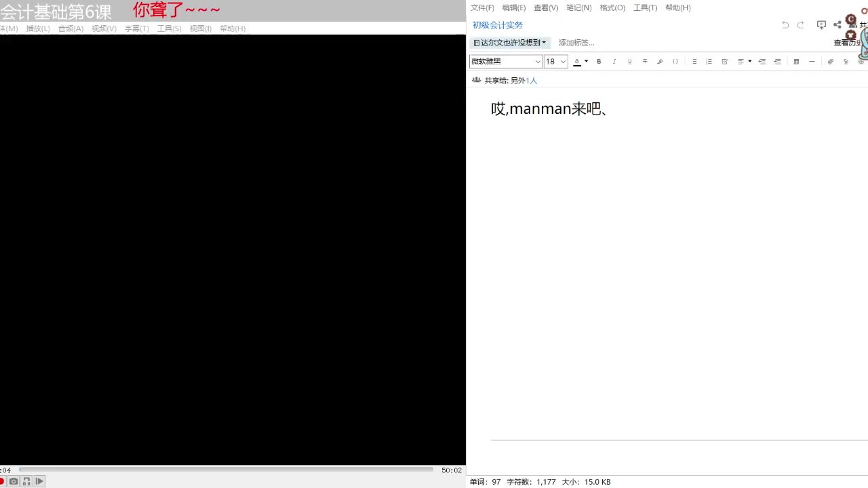This screenshot has height=488, width=868.
Task: Toggle strikethrough formatting
Action: pos(645,61)
